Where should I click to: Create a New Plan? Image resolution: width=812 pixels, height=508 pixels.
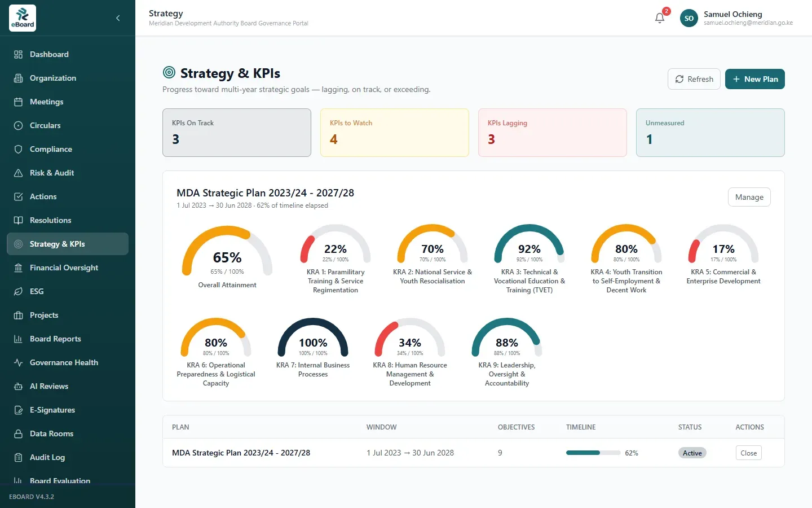(x=755, y=79)
